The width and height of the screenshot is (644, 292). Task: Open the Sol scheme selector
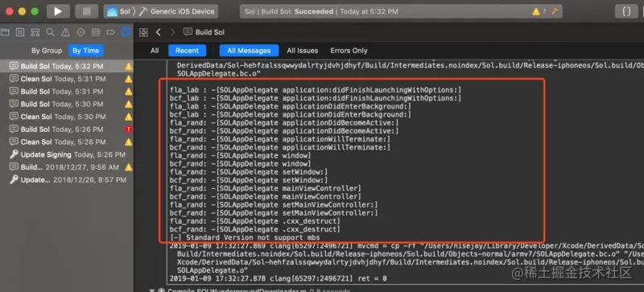[118, 11]
